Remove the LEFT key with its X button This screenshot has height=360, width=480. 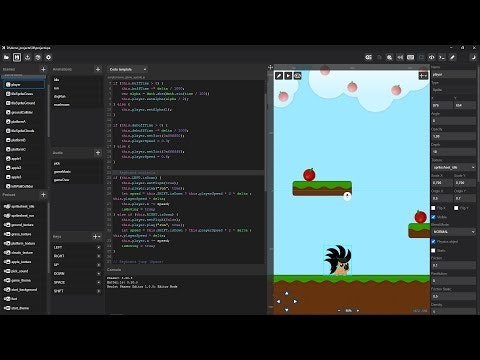pos(99,247)
